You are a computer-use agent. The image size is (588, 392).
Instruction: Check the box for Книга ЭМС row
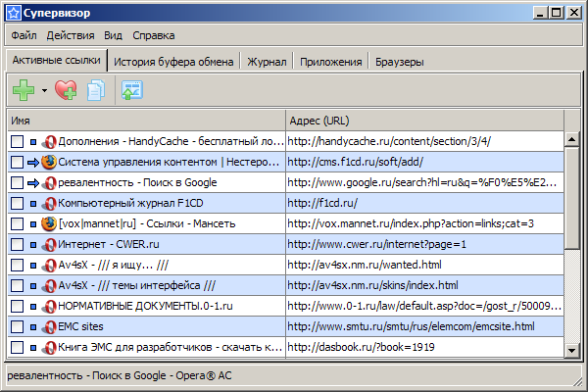point(17,347)
